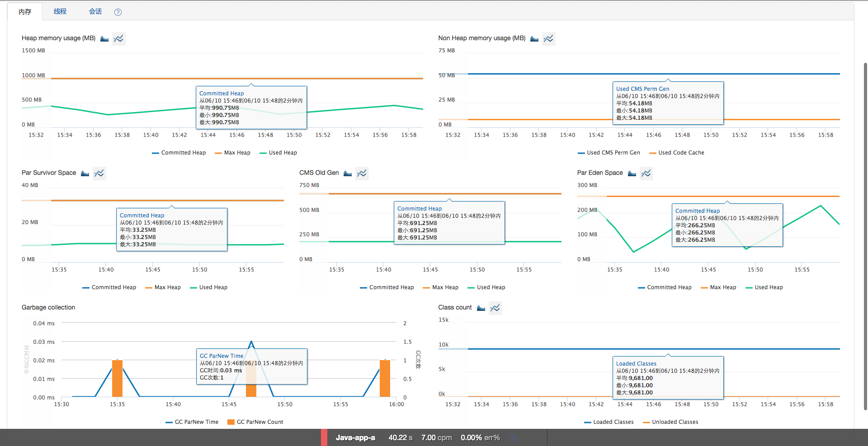This screenshot has width=868, height=446.
Task: Toggle Unloaded Classes legend item
Action: pos(670,422)
